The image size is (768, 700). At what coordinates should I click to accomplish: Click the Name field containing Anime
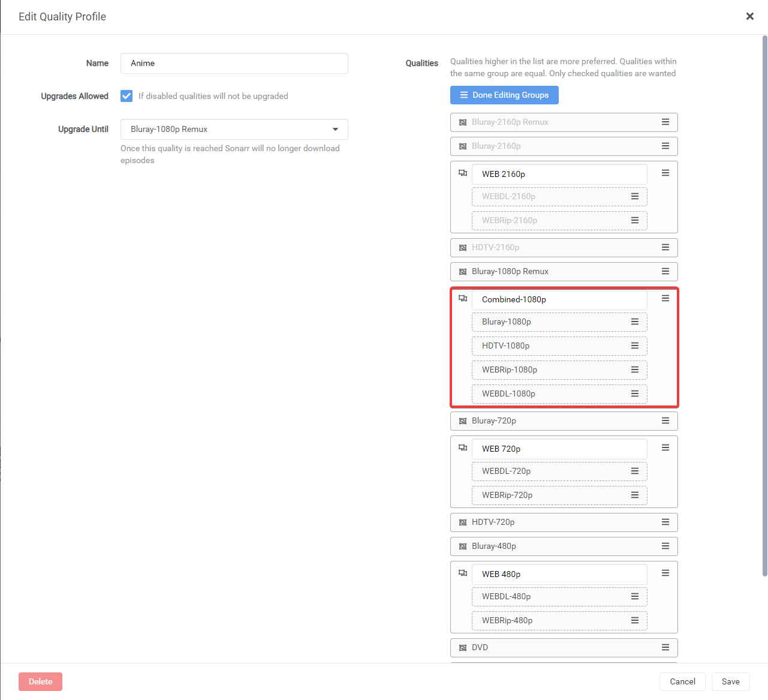(234, 64)
